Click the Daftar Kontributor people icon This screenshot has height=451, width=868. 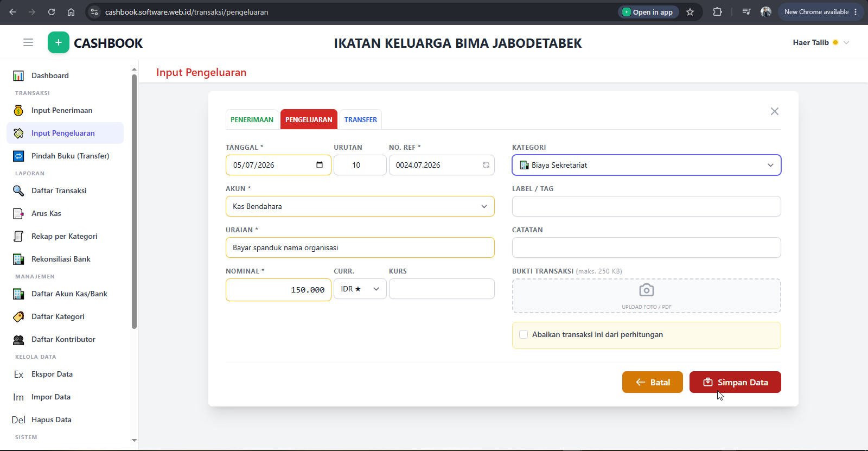(x=18, y=339)
